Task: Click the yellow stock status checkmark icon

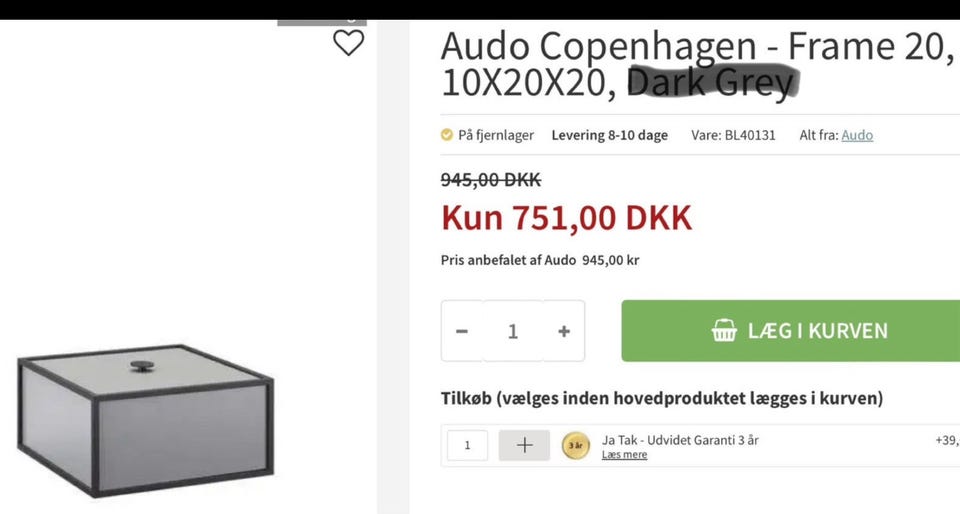Action: tap(447, 135)
